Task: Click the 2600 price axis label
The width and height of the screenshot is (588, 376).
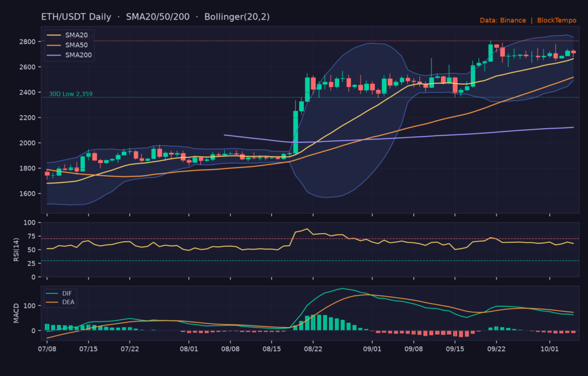Action: (x=28, y=67)
